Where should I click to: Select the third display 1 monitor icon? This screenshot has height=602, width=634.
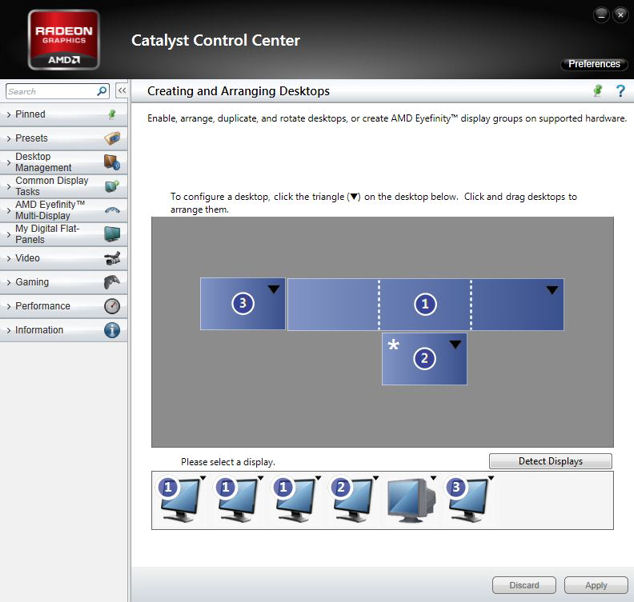coord(294,500)
